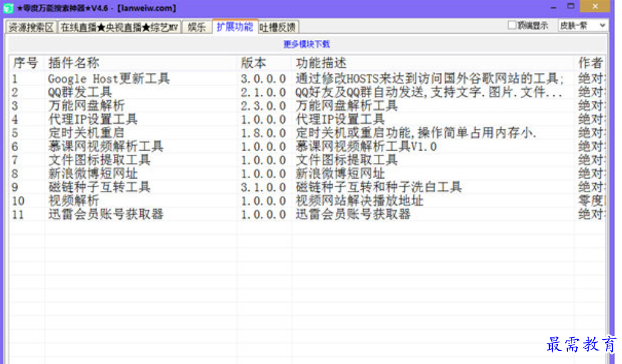Click the 更多模块下载 link
622x364 pixels.
pyautogui.click(x=306, y=44)
